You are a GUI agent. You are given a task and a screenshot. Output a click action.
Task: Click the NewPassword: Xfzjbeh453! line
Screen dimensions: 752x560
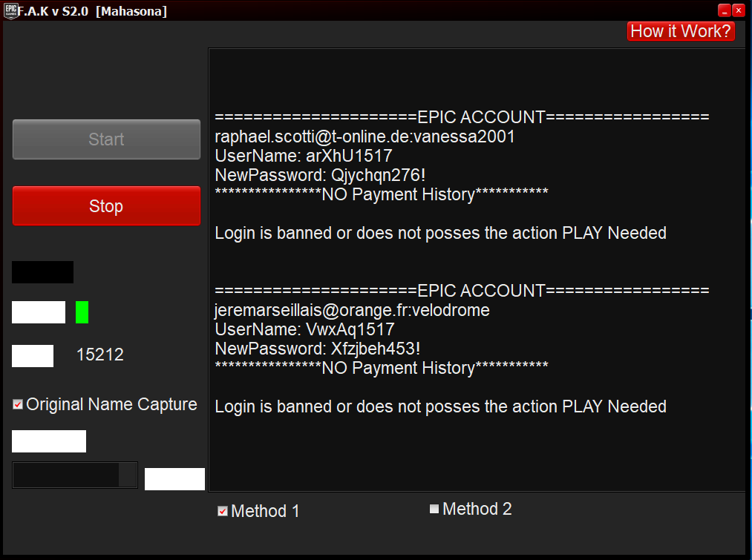(318, 349)
